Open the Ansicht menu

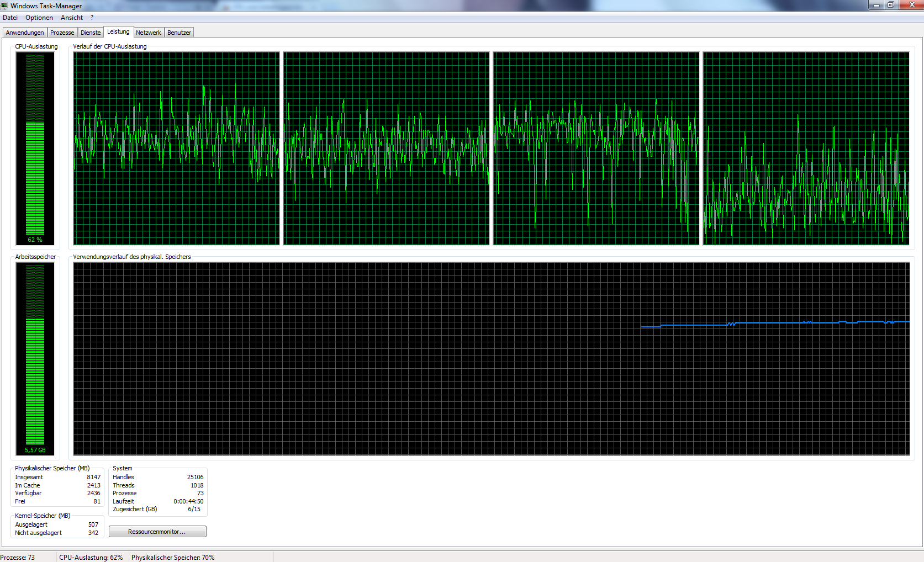tap(72, 18)
